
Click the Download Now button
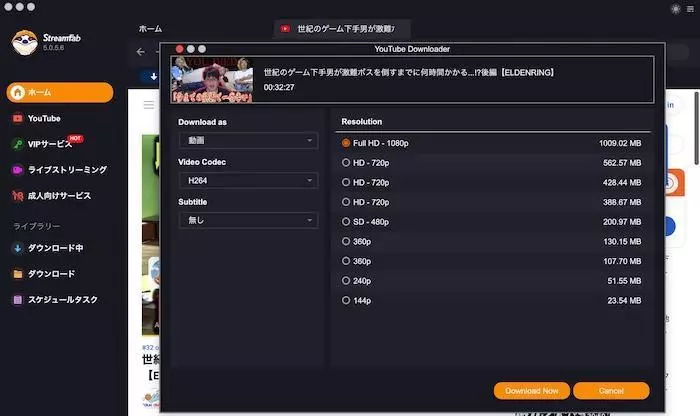point(532,391)
